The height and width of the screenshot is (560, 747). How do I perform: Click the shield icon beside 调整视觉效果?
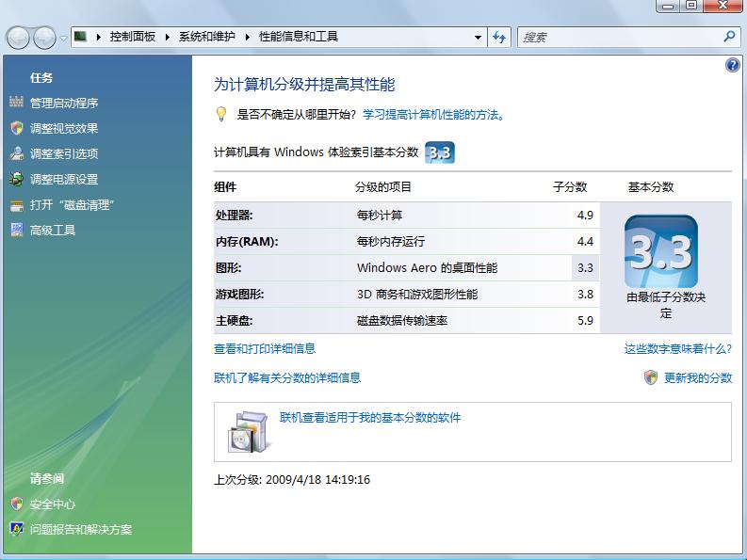17,128
